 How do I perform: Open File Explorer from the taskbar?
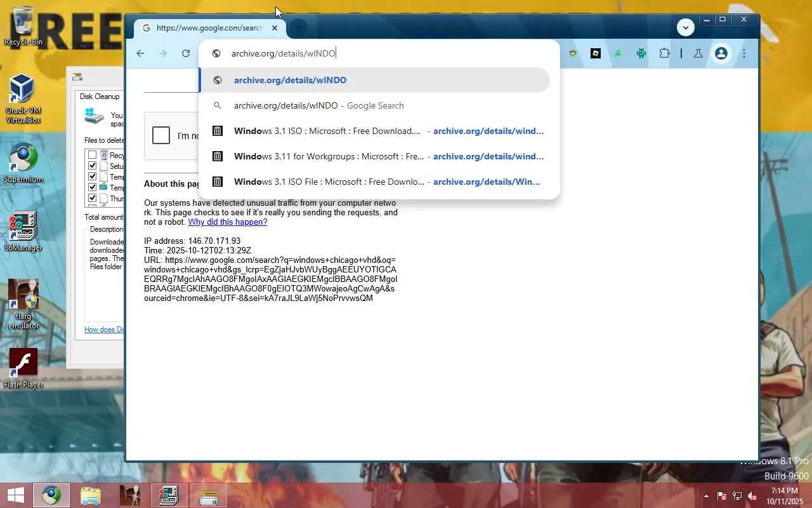click(91, 495)
